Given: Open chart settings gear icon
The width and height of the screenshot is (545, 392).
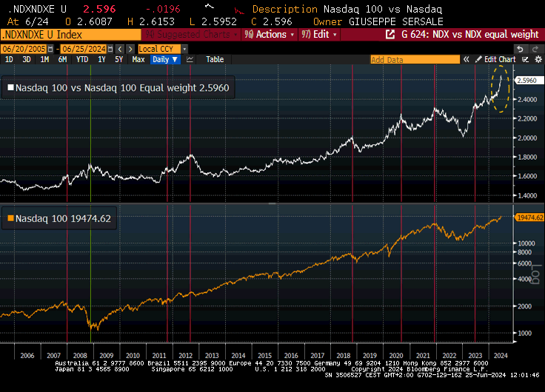Looking at the screenshot, I should (x=538, y=59).
